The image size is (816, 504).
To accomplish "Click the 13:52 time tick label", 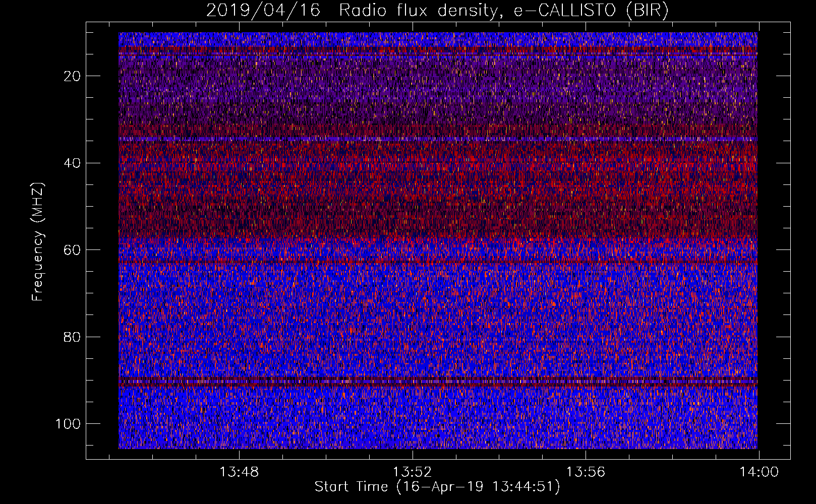I will click(x=413, y=472).
